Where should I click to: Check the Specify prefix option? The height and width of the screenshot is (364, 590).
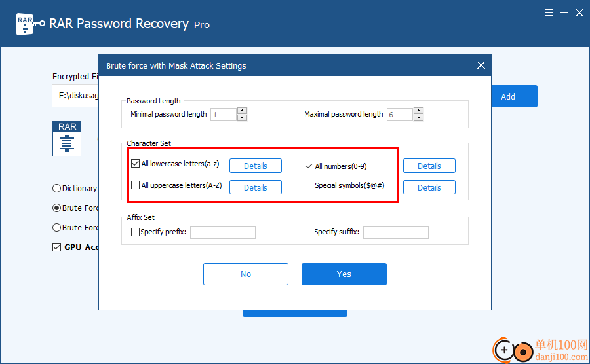[x=136, y=232]
